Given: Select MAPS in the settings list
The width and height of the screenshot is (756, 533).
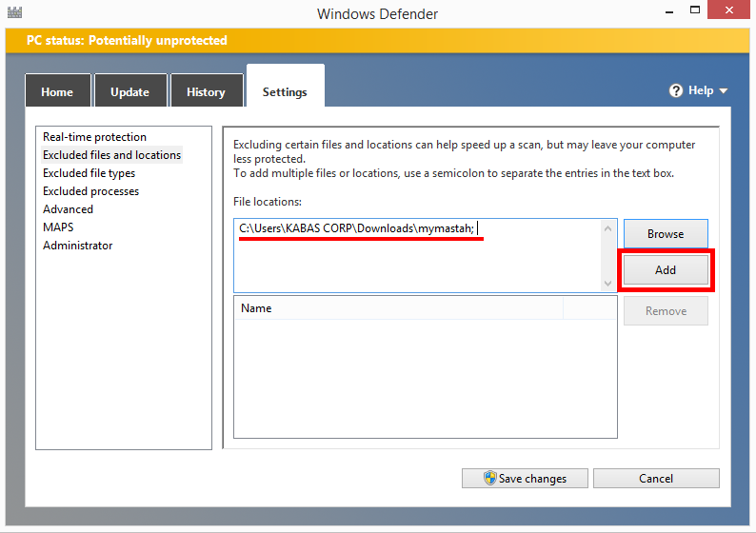Looking at the screenshot, I should coord(58,227).
